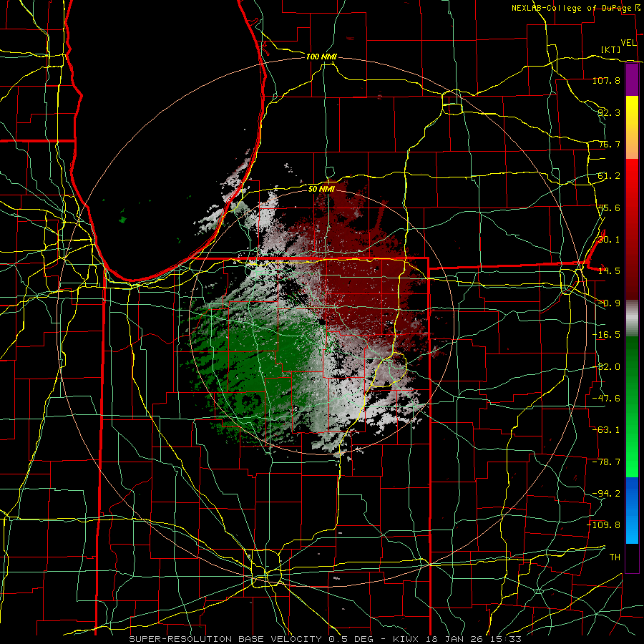Pick the blue segment of the color bar

click(632, 510)
